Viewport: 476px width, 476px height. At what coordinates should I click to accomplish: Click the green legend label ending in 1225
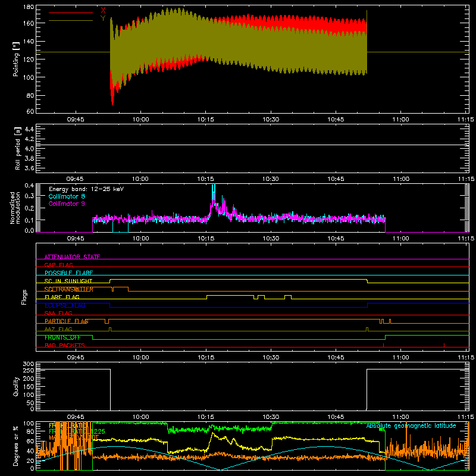[77, 431]
